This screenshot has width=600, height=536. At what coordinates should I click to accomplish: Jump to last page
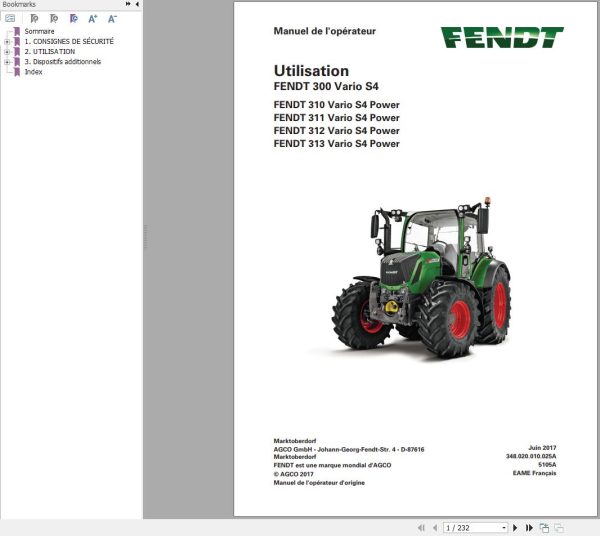(x=529, y=528)
